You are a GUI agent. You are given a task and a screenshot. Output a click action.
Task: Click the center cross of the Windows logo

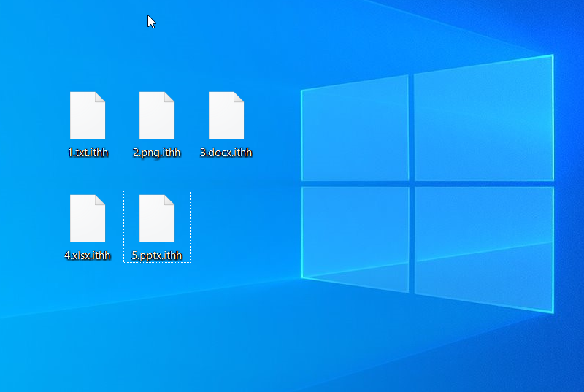point(412,182)
